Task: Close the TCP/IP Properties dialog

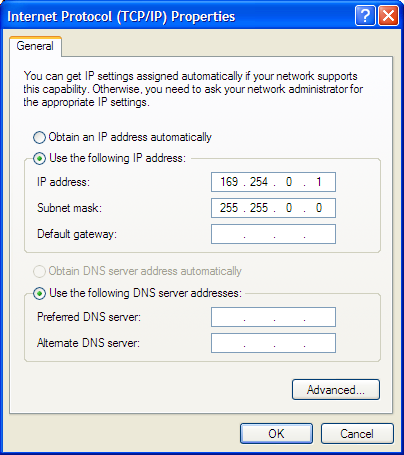Action: [x=389, y=16]
